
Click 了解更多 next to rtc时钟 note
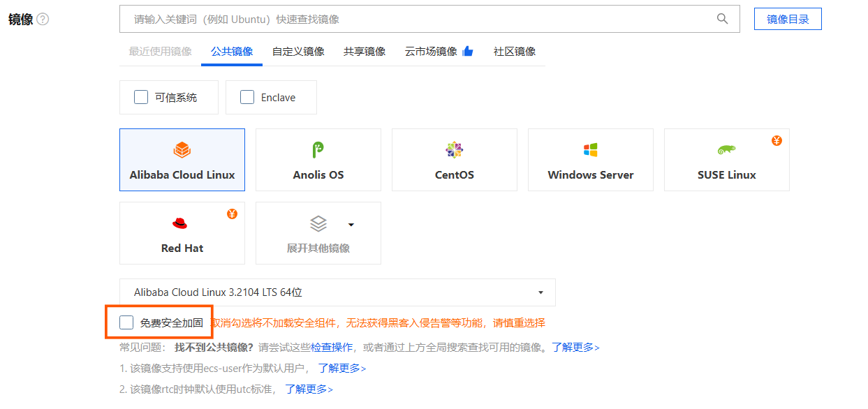coord(309,389)
